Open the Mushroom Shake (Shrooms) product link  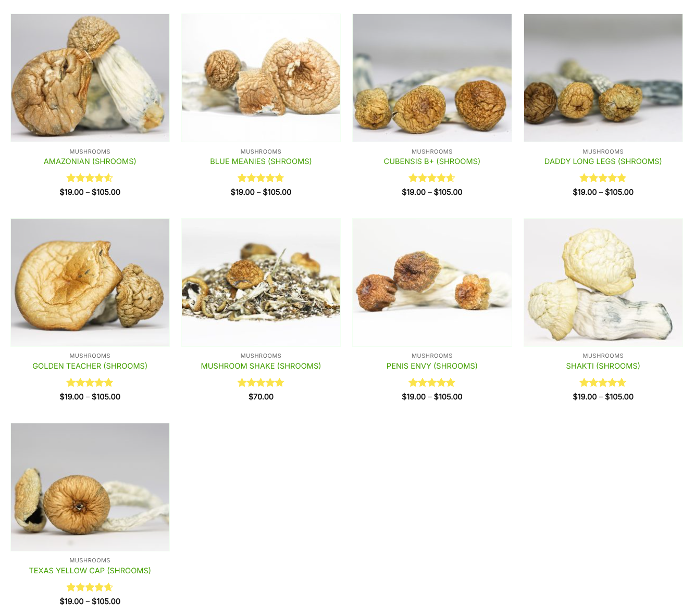[260, 366]
